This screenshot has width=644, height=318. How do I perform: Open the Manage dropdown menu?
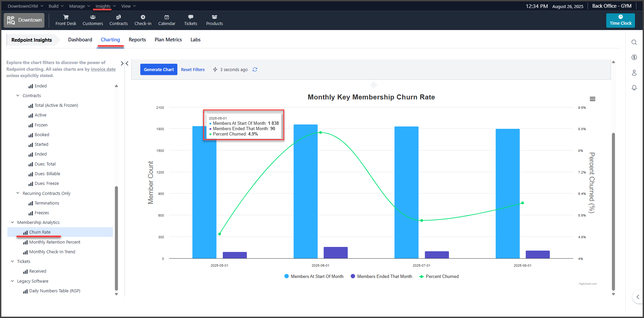(79, 6)
